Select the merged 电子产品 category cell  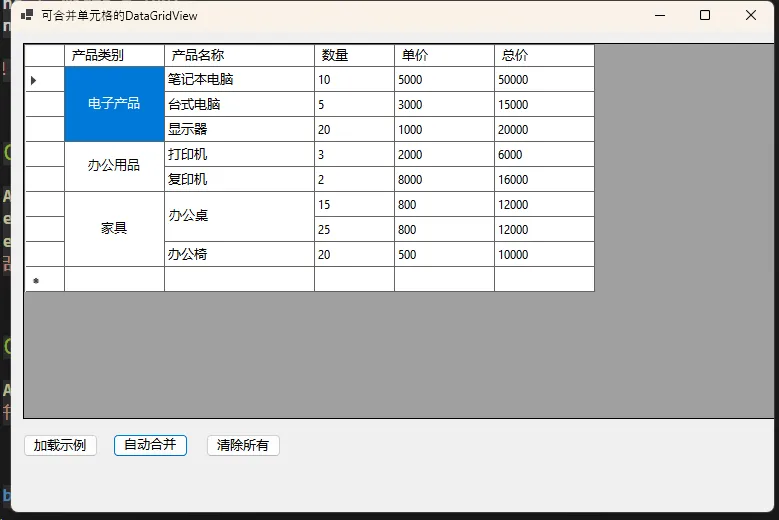(x=114, y=104)
